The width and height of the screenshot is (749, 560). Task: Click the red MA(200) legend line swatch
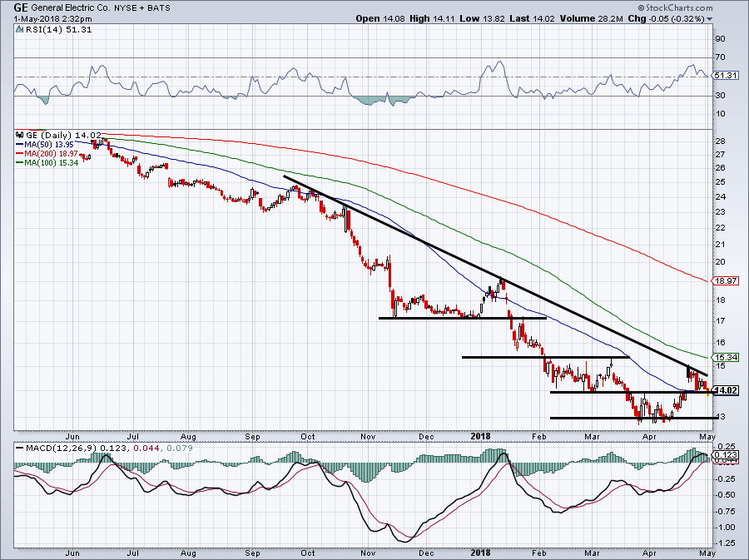click(x=20, y=154)
